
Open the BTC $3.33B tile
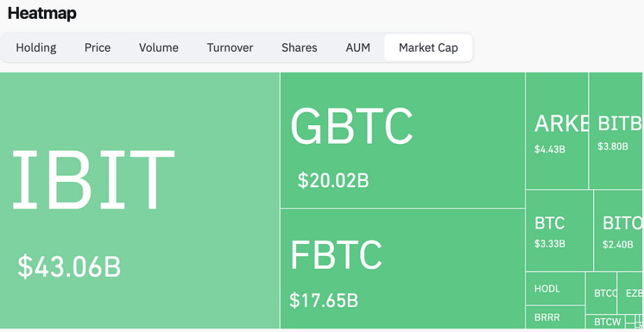point(559,231)
